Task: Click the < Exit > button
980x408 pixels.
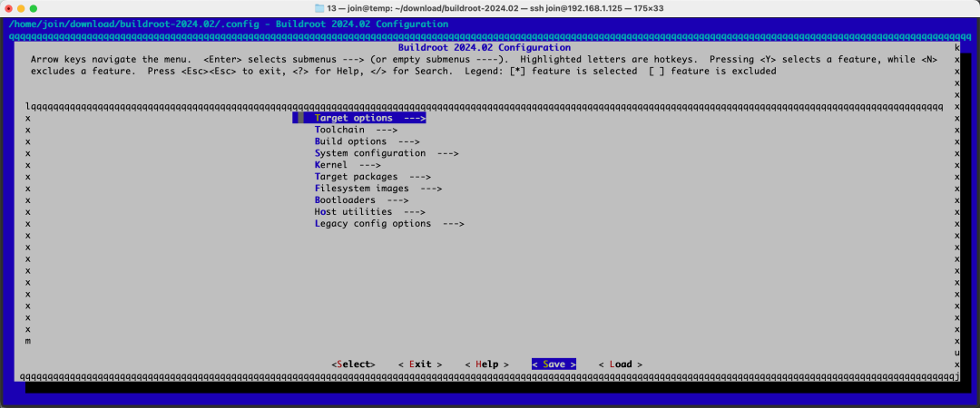Action: click(x=420, y=364)
